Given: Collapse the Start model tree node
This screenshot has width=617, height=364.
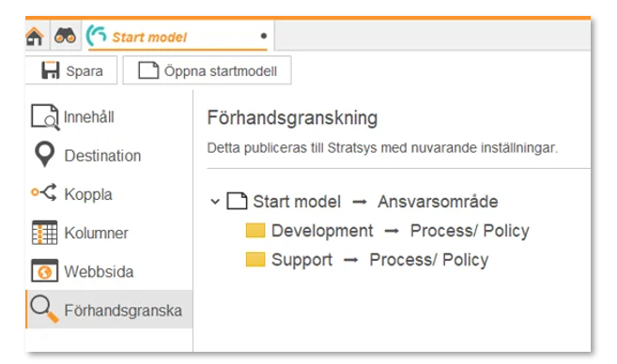Looking at the screenshot, I should (x=214, y=202).
